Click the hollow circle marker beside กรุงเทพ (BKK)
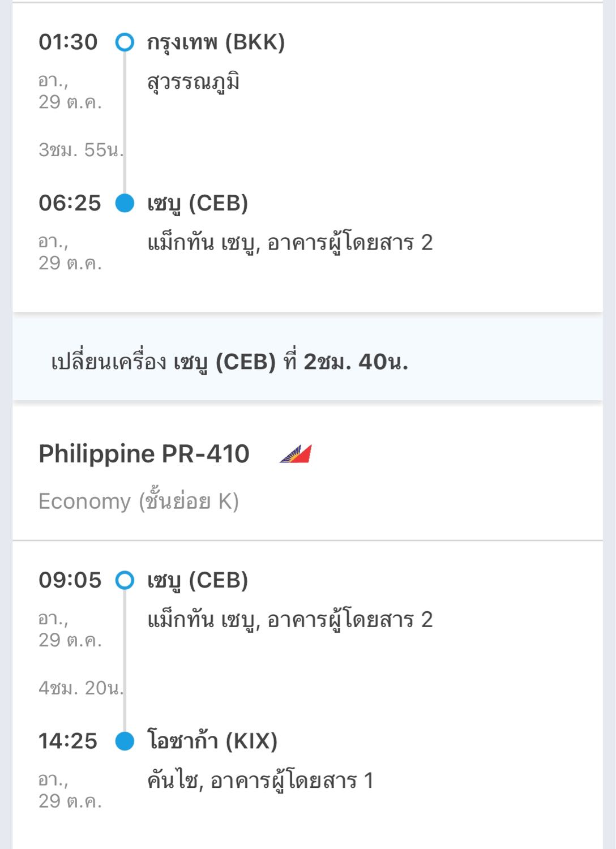616x849 pixels. (x=125, y=42)
